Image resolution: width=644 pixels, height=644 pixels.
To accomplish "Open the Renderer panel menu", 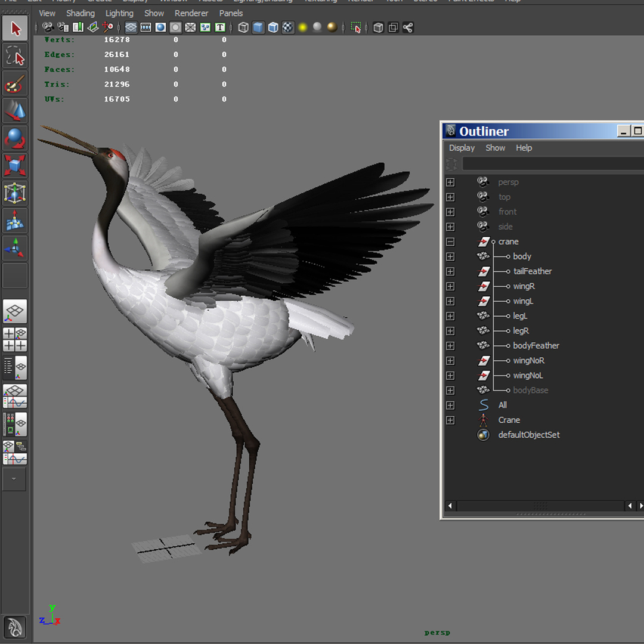I will [191, 13].
